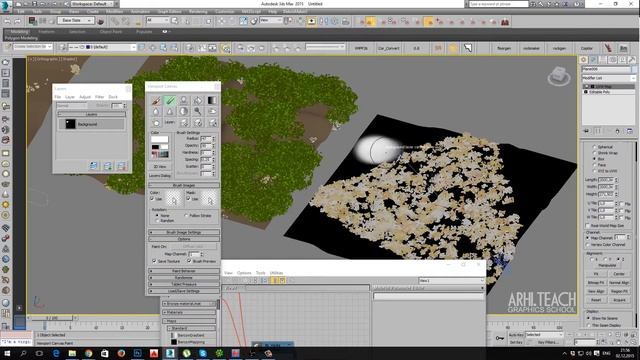Click Configure Modifier Sets icon
The height and width of the screenshot is (360, 640).
[630, 131]
